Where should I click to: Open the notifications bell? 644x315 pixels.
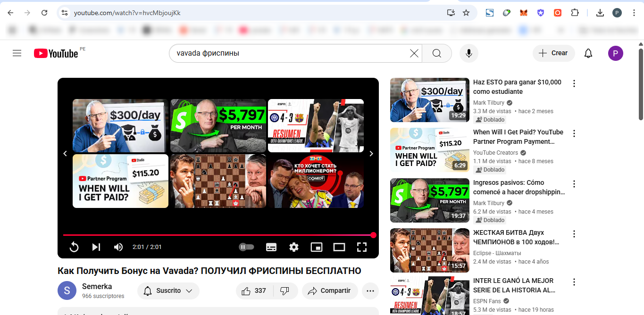coord(588,53)
